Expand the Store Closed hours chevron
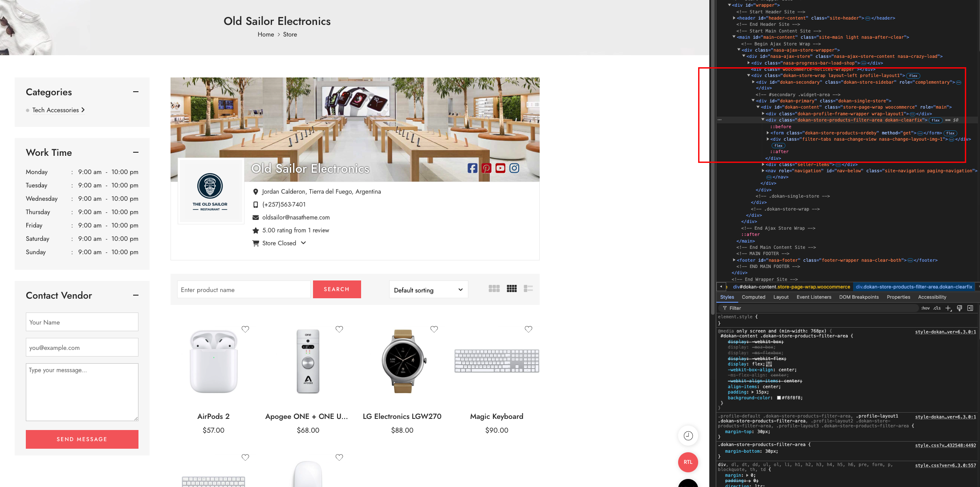Screen dimensions: 980x487 (x=304, y=243)
